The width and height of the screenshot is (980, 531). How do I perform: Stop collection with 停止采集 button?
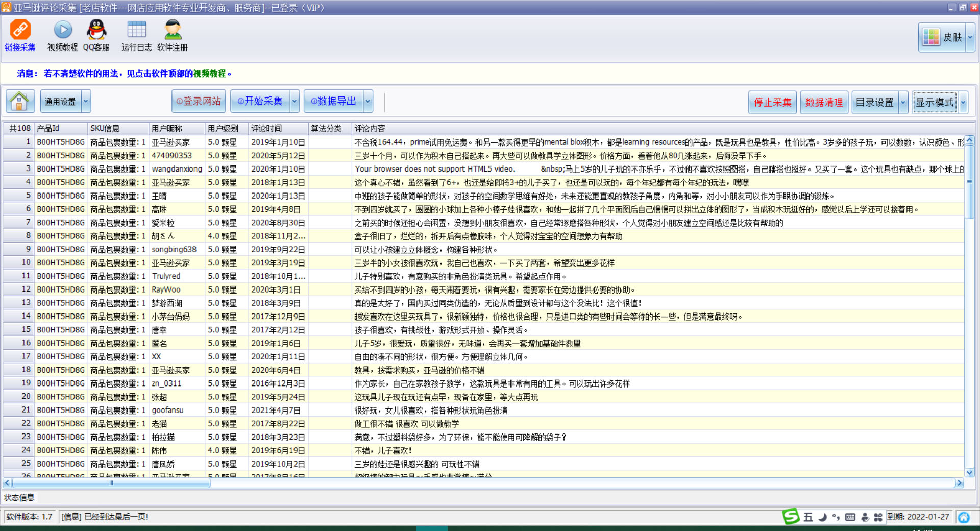pyautogui.click(x=772, y=102)
